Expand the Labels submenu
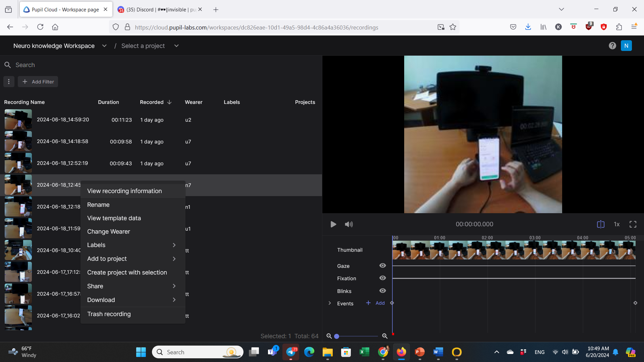644x362 pixels. (133, 245)
